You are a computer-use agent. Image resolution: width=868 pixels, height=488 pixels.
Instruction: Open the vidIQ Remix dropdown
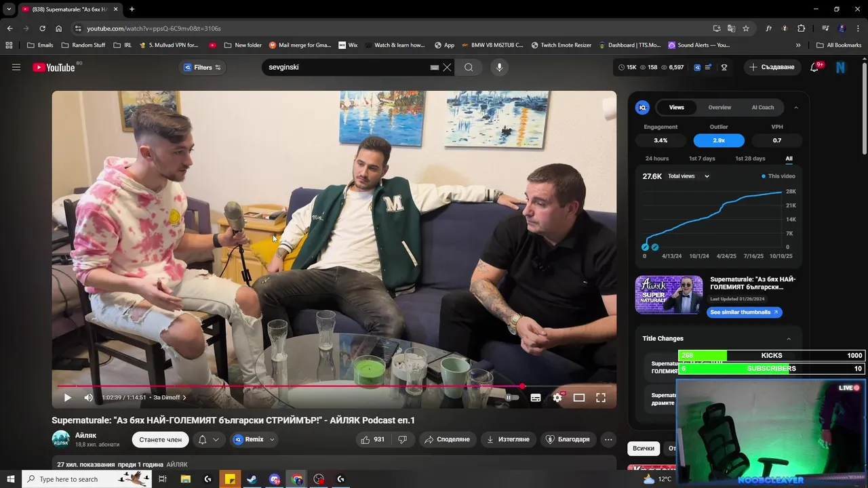(254, 439)
